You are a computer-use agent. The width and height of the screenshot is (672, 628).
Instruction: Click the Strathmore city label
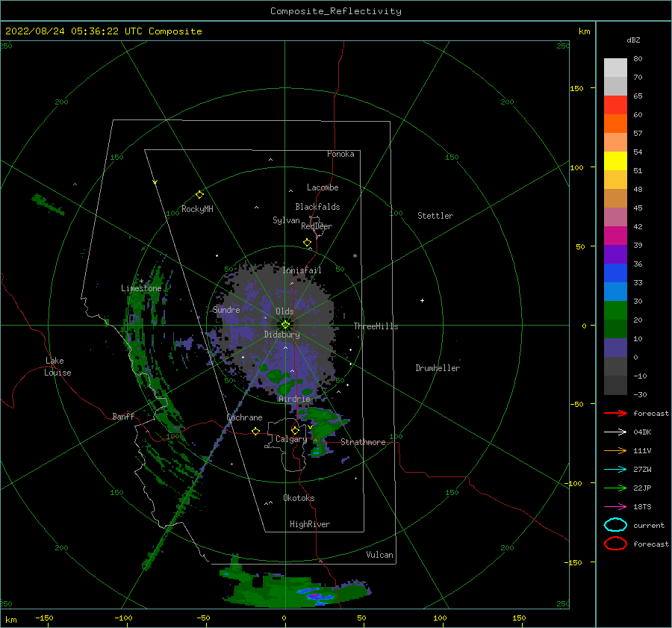pos(363,442)
